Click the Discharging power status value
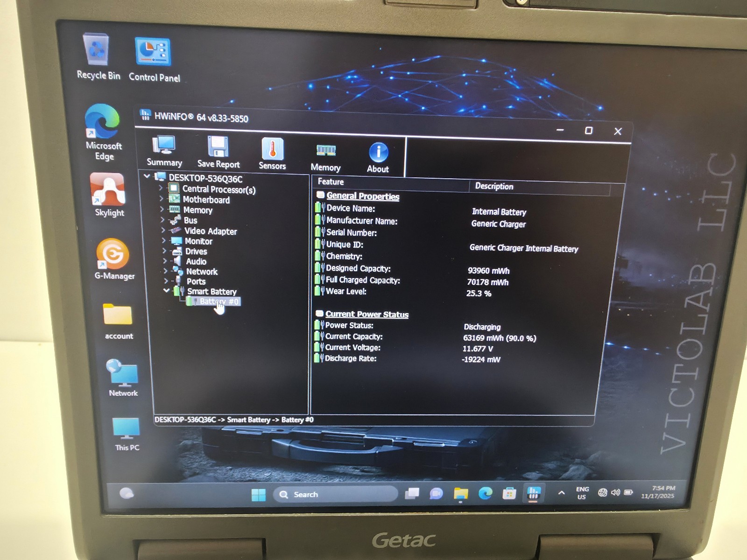747x560 pixels. click(x=482, y=327)
